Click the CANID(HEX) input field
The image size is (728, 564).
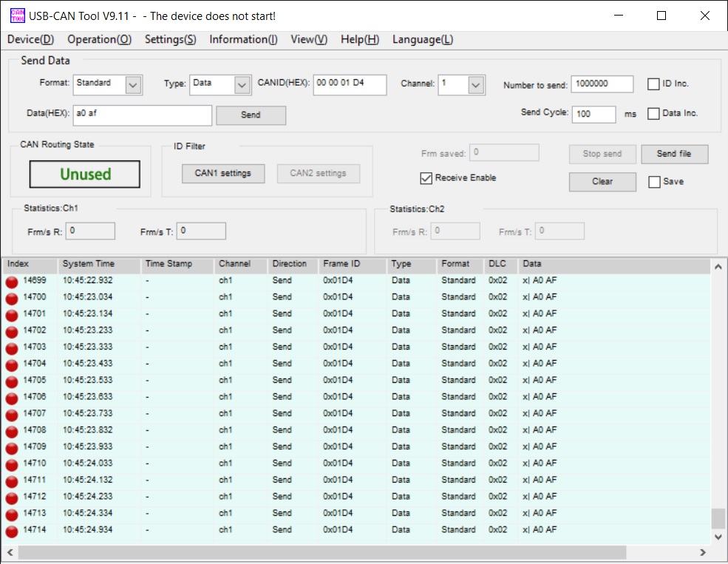(349, 84)
